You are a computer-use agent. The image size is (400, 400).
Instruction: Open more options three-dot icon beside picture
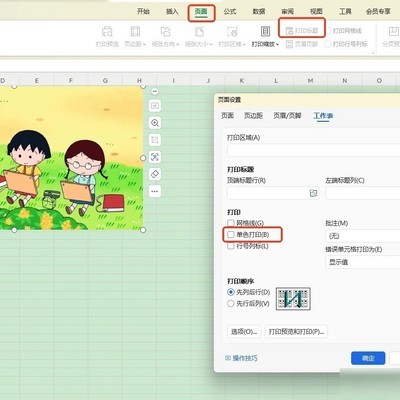(x=155, y=191)
